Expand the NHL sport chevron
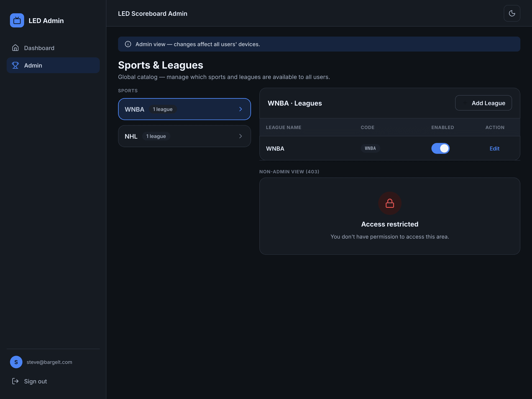 (241, 136)
